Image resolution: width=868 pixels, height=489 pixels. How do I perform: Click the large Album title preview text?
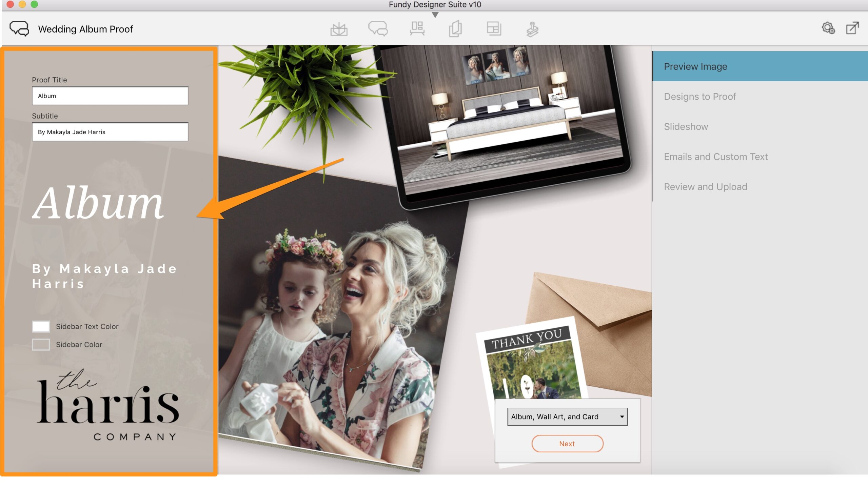98,203
